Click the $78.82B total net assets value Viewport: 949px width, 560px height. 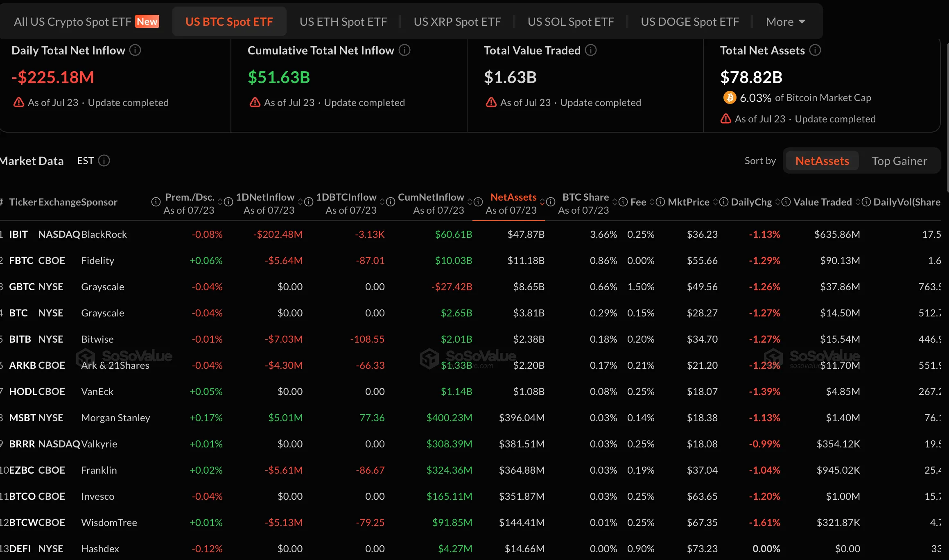[x=751, y=77]
